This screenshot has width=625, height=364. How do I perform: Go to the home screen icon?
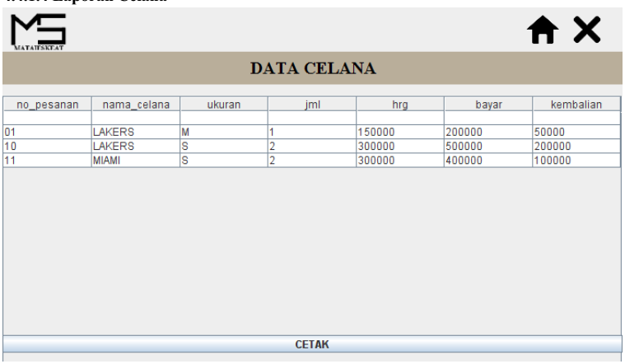tap(543, 30)
